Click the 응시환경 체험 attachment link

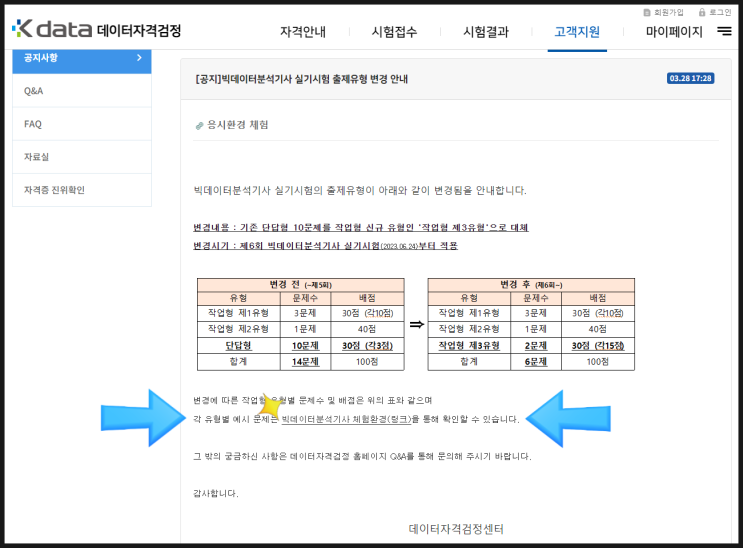coord(237,125)
